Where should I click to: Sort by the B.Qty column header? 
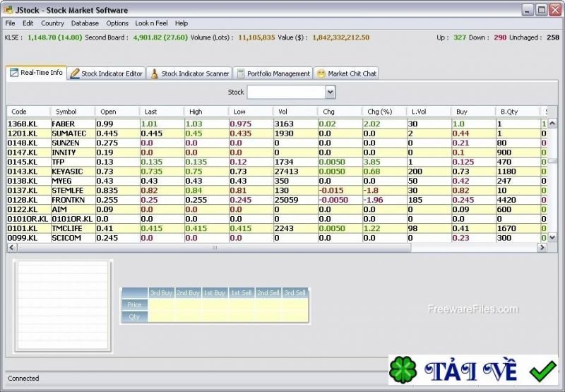(518, 112)
